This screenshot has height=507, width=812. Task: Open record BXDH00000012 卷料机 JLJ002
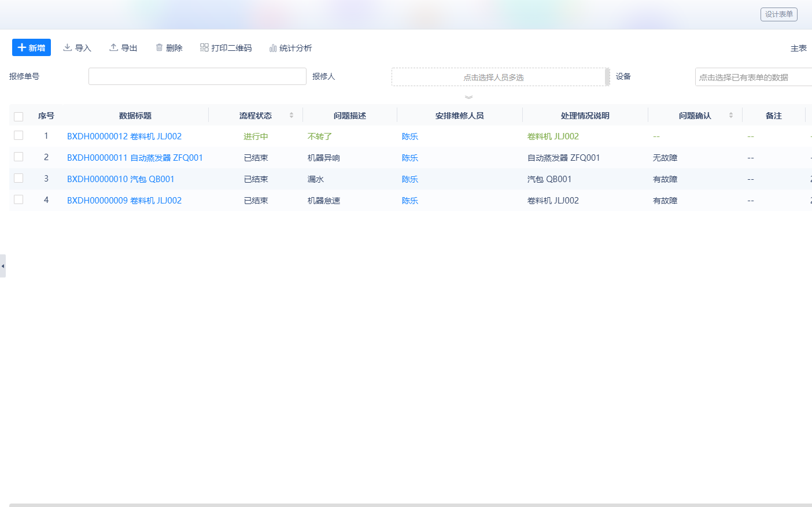[124, 136]
